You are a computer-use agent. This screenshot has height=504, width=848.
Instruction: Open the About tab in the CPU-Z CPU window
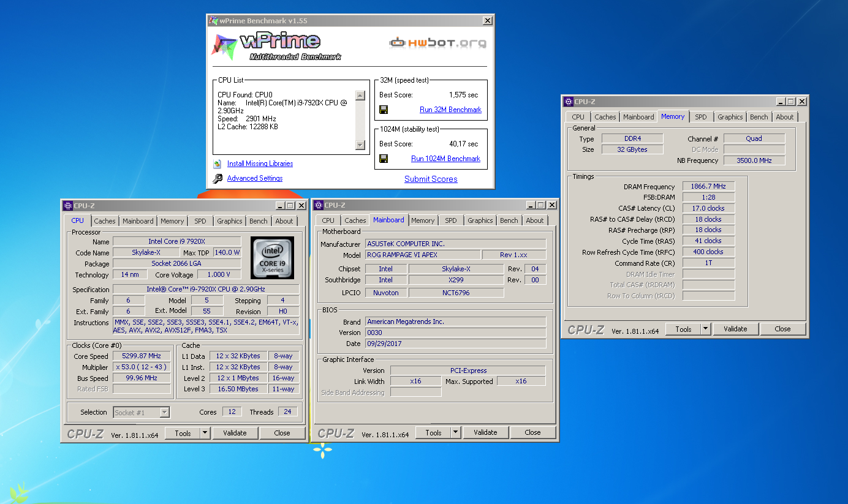tap(284, 221)
